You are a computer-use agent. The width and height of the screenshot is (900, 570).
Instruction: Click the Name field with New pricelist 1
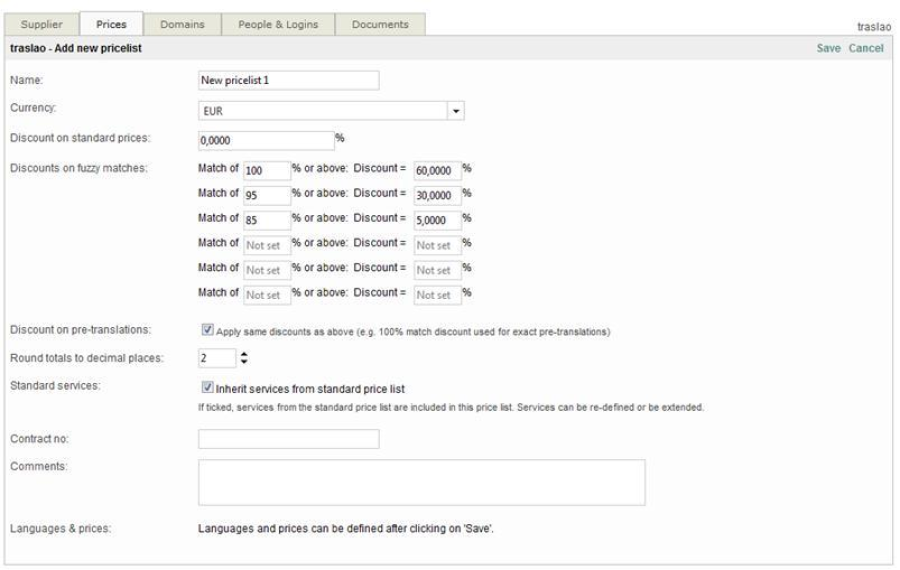point(288,80)
